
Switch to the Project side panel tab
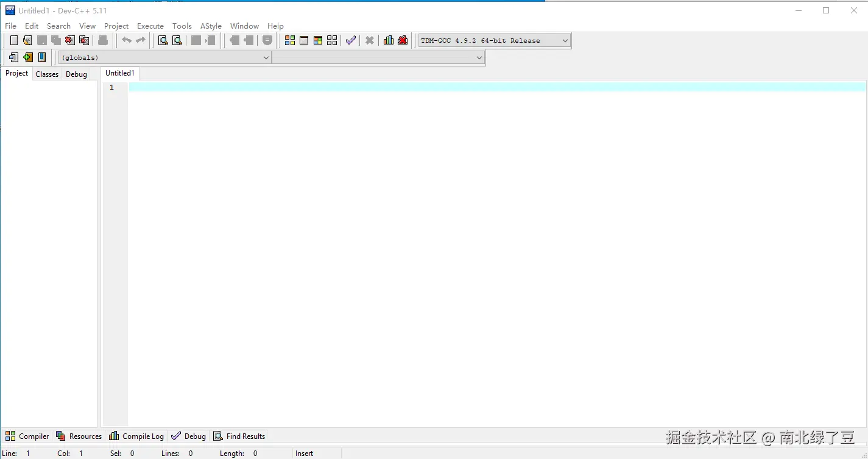click(16, 73)
